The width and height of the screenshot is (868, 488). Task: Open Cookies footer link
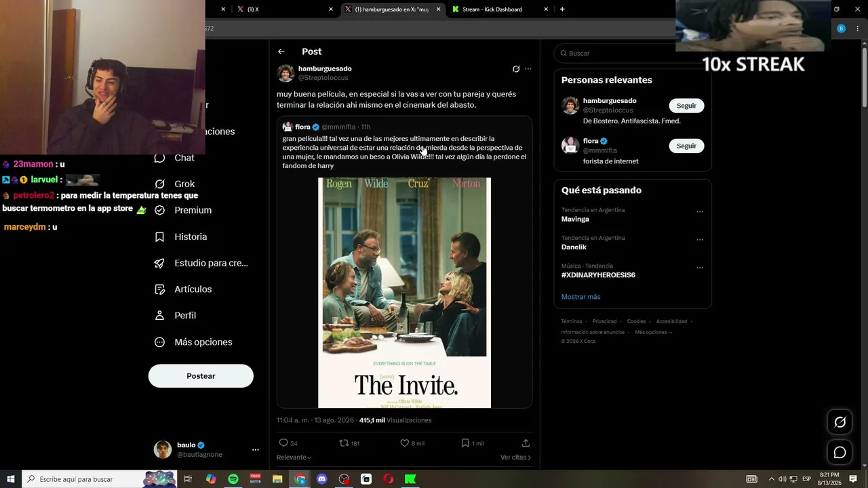(x=636, y=321)
